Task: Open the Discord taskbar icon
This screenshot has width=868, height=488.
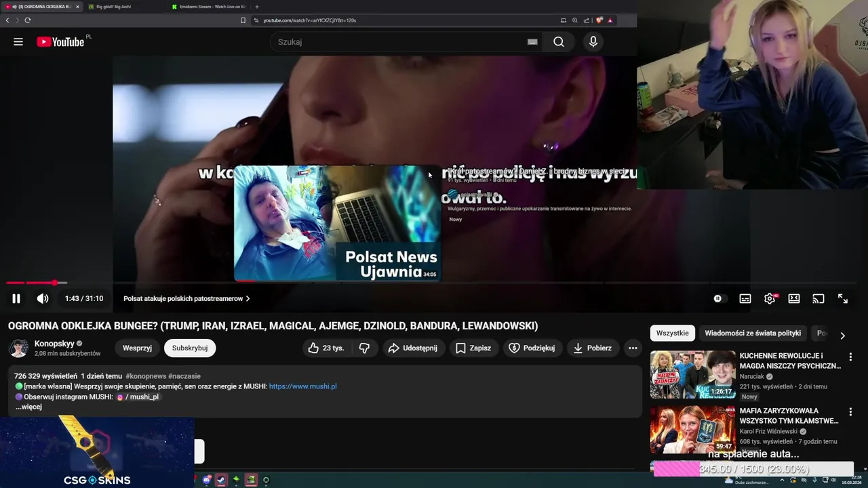Action: click(207, 480)
